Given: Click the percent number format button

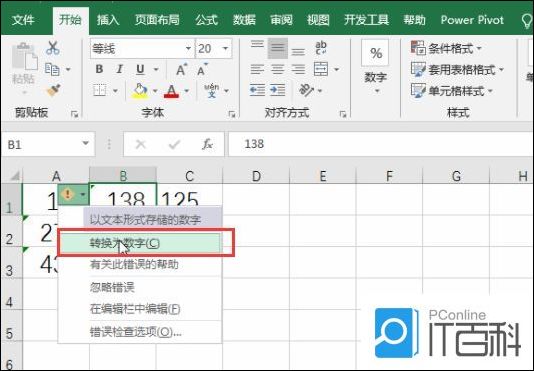Looking at the screenshot, I should [375, 53].
